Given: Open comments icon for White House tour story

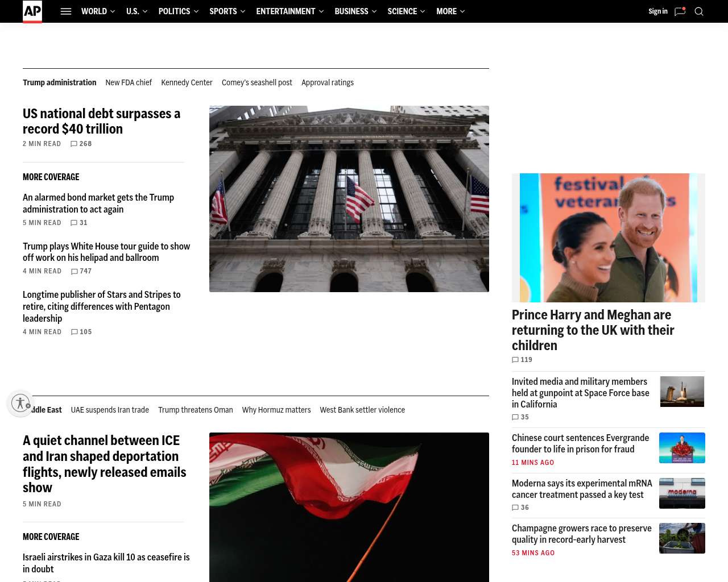Looking at the screenshot, I should click(x=75, y=271).
